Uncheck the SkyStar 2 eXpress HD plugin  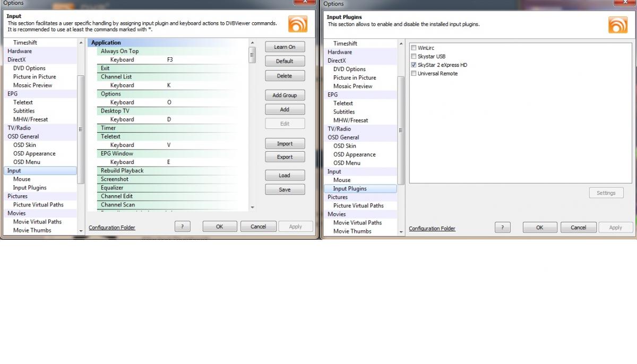(414, 65)
